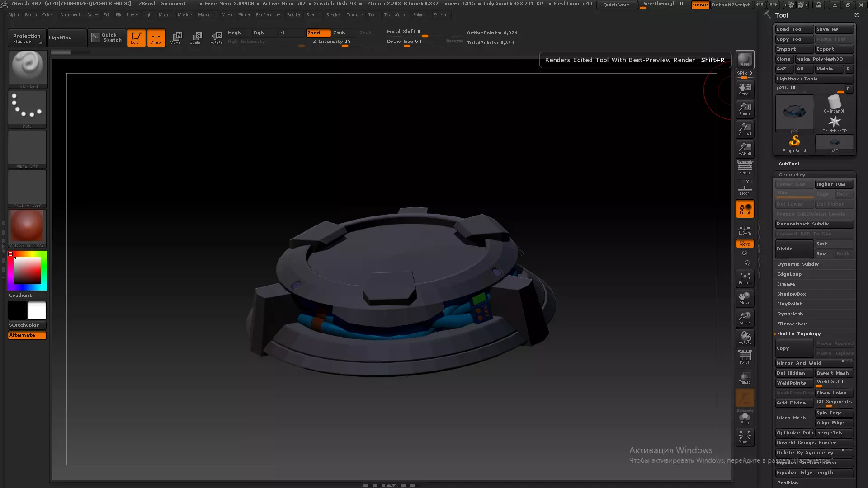Collapse the Geometry section
The image size is (868, 488).
[x=792, y=175]
